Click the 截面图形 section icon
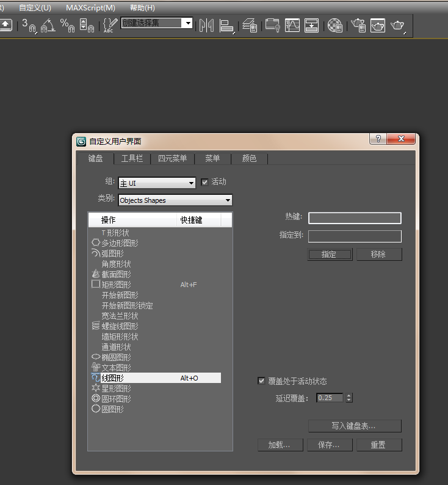This screenshot has width=448, height=485. 96,274
